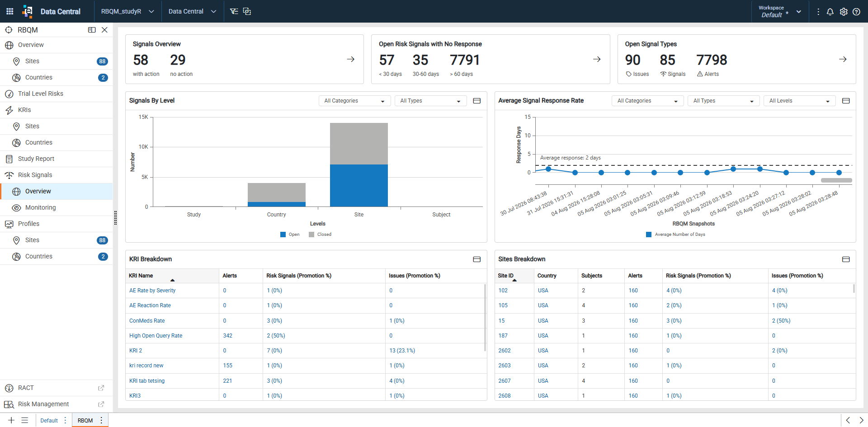Click the Country closed signals gray bar
Viewport: 868px width, 427px height.
tap(277, 192)
